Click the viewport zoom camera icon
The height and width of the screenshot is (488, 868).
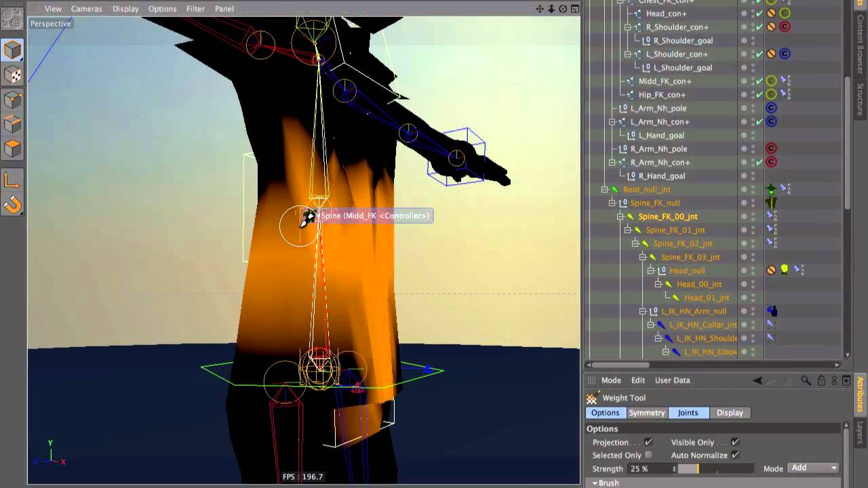point(551,9)
